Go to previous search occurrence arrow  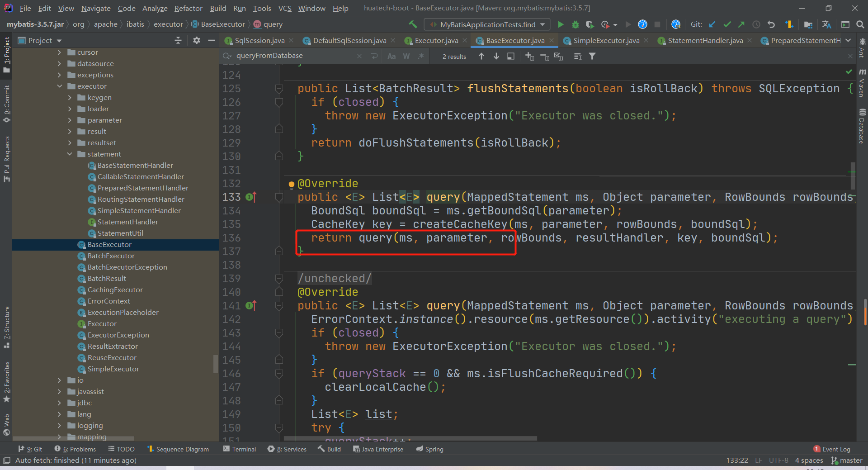tap(481, 56)
